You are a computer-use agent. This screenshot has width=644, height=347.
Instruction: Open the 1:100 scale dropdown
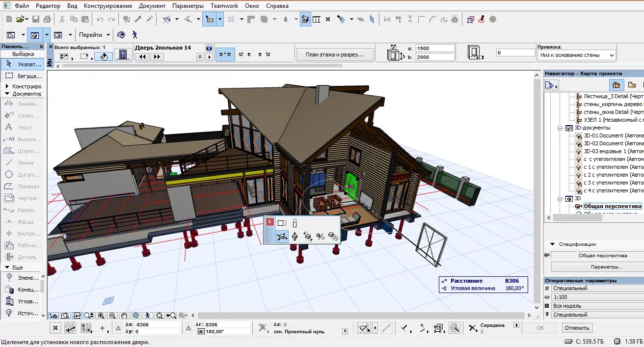pyautogui.click(x=597, y=297)
